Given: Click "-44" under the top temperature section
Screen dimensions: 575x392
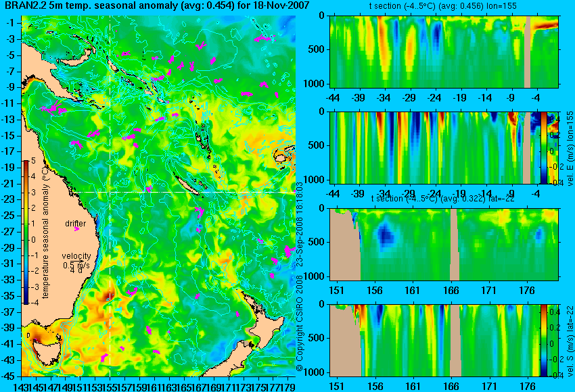Looking at the screenshot, I should coord(333,98).
